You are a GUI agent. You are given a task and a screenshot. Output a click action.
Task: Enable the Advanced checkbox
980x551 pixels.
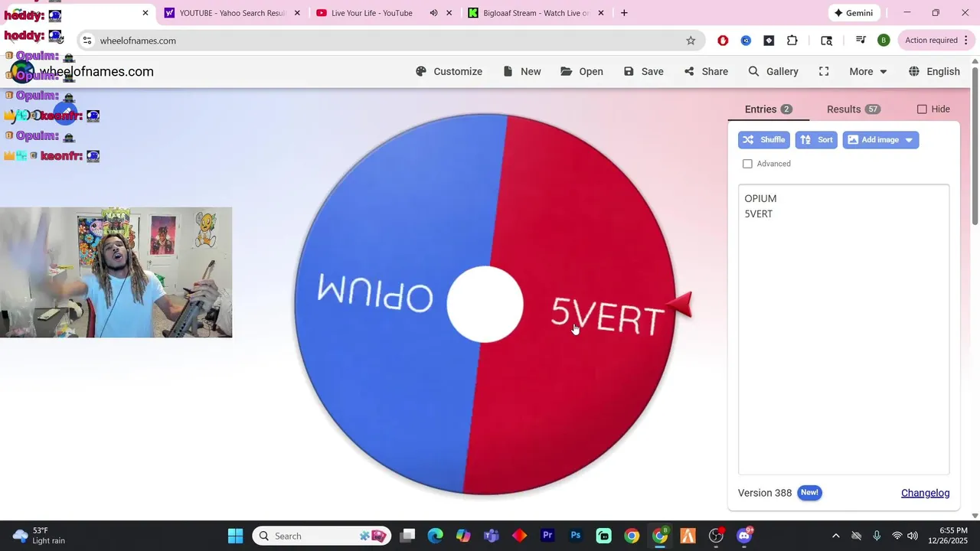(x=747, y=164)
